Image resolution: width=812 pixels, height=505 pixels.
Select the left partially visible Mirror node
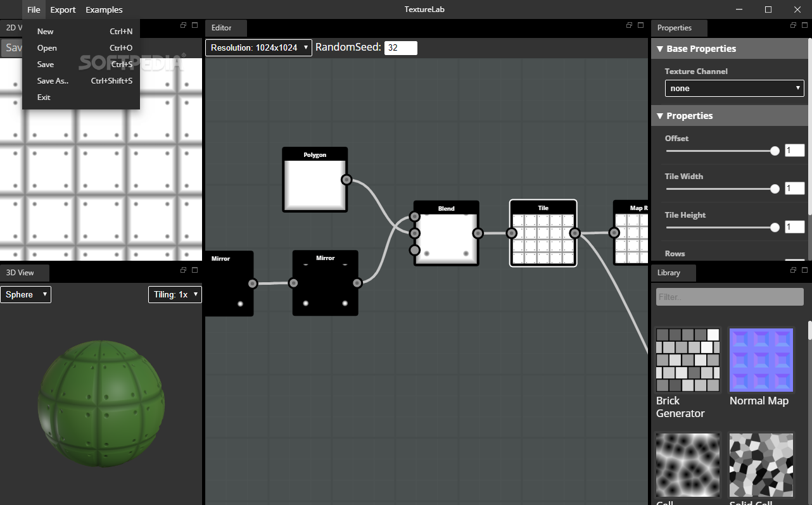pos(229,284)
